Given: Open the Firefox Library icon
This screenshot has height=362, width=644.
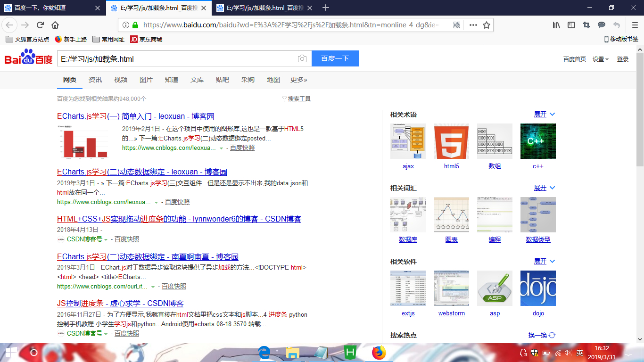Looking at the screenshot, I should 556,25.
